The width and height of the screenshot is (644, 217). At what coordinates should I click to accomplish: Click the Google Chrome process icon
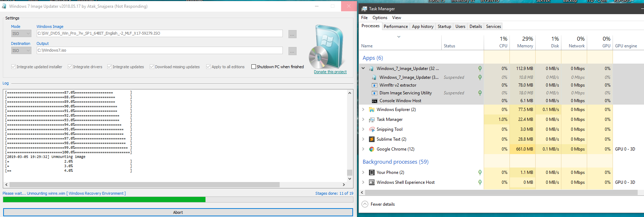(371, 149)
